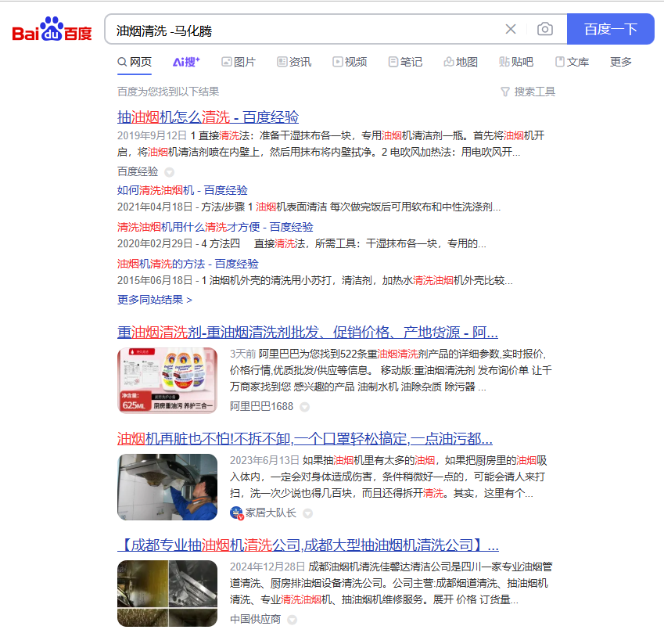Click the 阿里巴巴1688 source label

(262, 406)
